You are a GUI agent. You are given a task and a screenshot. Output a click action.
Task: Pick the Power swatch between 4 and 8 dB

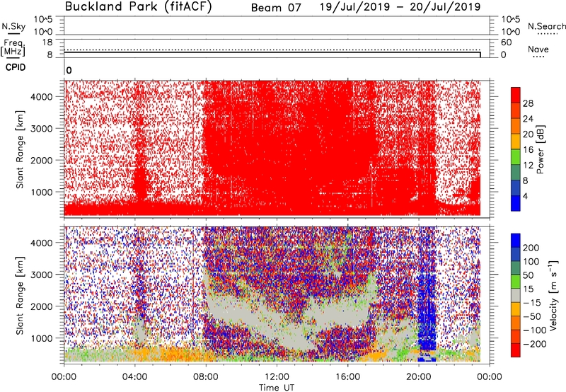516,188
